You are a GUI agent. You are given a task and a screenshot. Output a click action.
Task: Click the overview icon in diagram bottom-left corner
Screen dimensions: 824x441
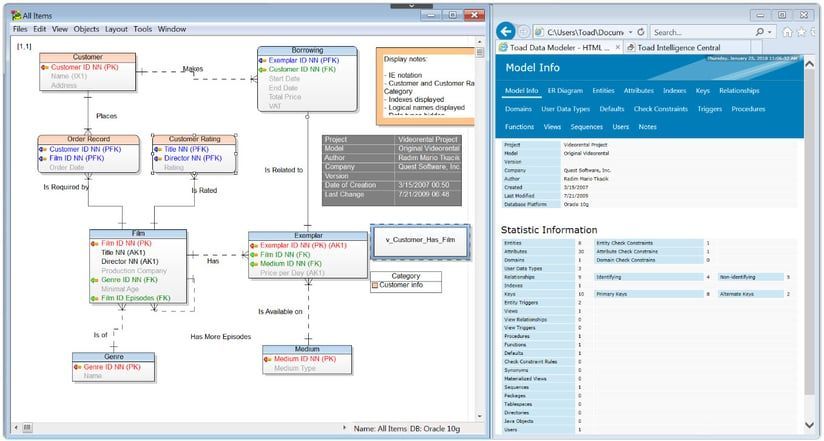(27, 428)
